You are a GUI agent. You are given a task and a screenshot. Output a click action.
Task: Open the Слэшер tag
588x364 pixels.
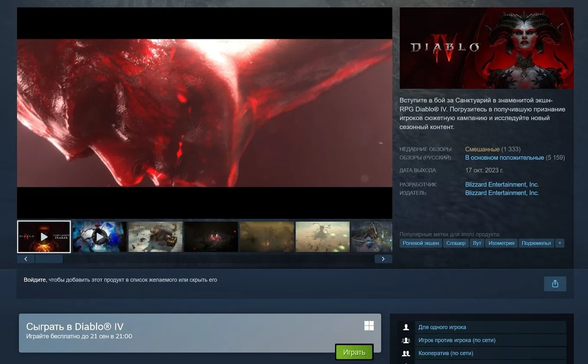pyautogui.click(x=456, y=243)
